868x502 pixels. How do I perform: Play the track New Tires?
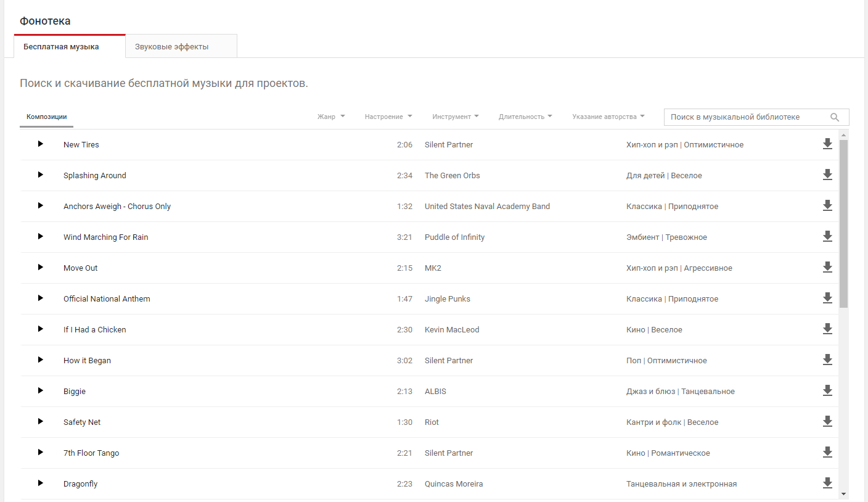tap(41, 144)
